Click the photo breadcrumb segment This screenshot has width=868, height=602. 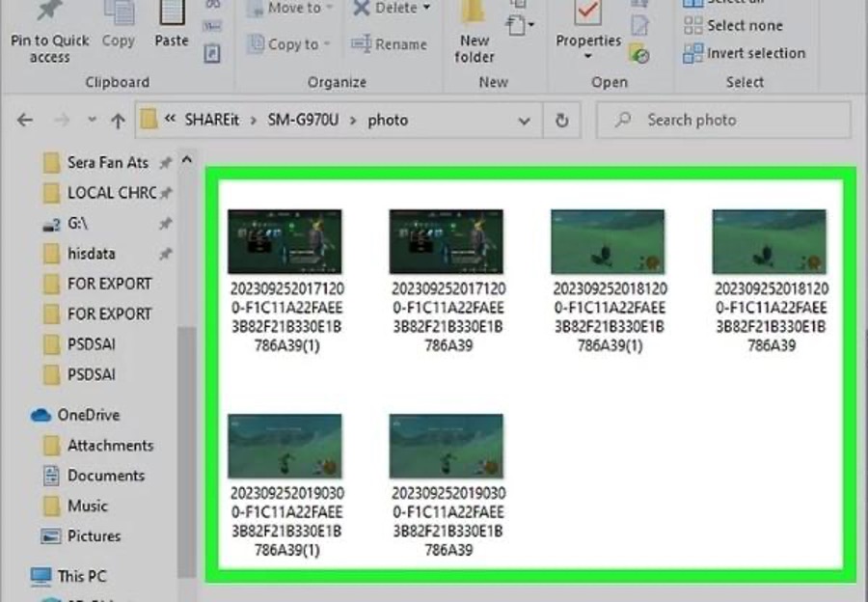tap(388, 121)
